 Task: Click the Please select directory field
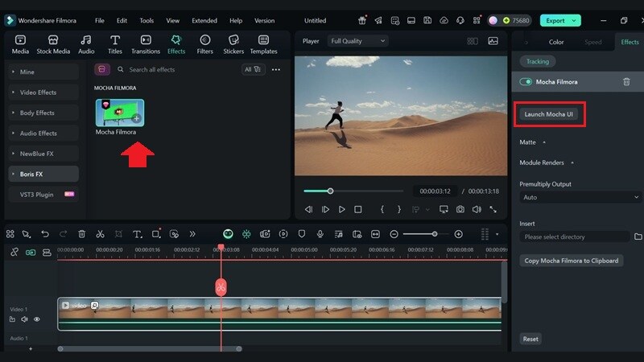(574, 237)
